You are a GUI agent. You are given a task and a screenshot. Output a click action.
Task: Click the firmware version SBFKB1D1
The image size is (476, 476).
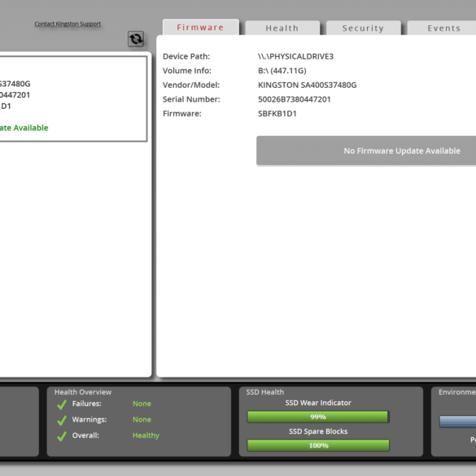pos(277,114)
